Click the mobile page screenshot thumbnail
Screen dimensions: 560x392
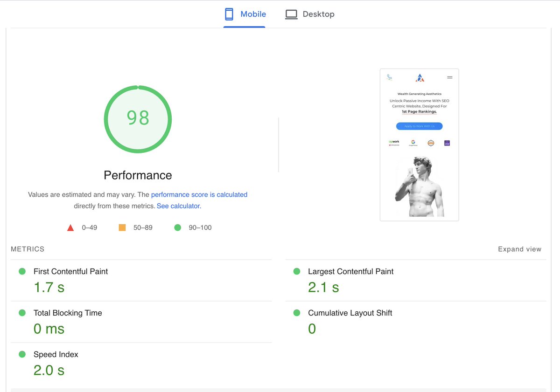(x=419, y=145)
